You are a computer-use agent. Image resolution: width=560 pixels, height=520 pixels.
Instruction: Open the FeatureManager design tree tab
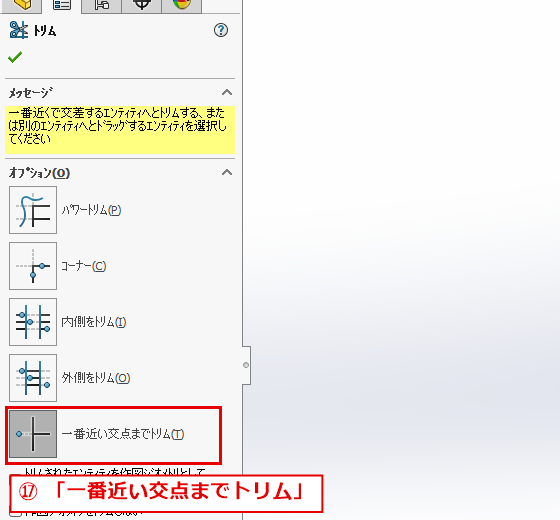pyautogui.click(x=21, y=5)
